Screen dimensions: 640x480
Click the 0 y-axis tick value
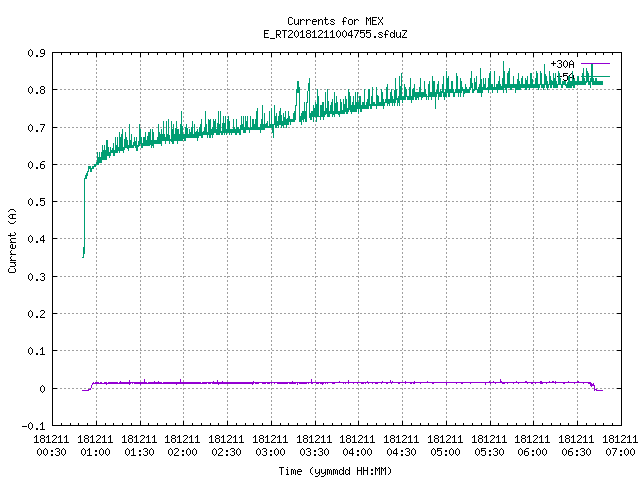(x=42, y=389)
